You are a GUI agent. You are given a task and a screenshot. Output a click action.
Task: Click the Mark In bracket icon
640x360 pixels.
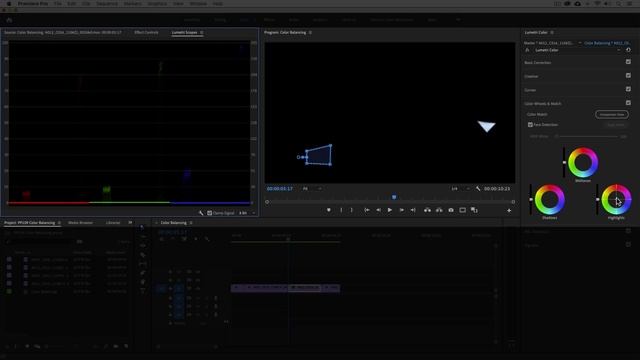pyautogui.click(x=341, y=210)
